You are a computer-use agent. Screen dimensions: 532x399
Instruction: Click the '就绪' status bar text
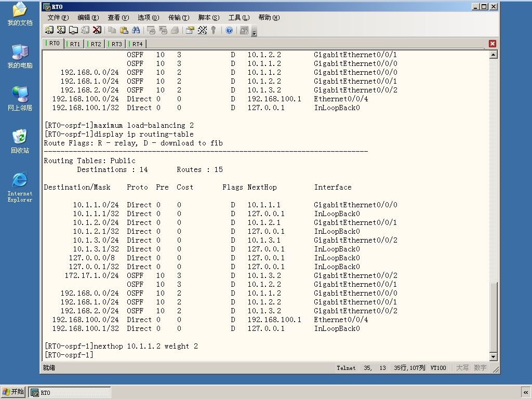pyautogui.click(x=49, y=368)
